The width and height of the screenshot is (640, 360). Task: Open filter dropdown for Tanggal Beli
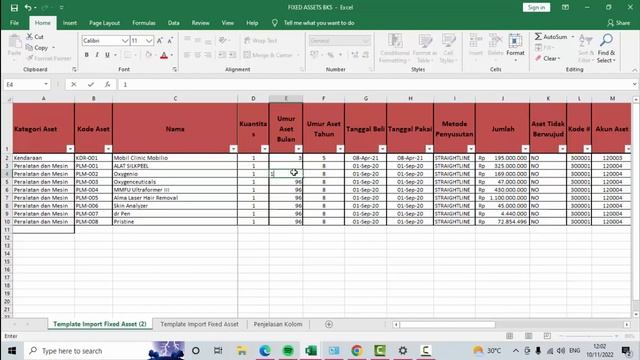tap(382, 149)
